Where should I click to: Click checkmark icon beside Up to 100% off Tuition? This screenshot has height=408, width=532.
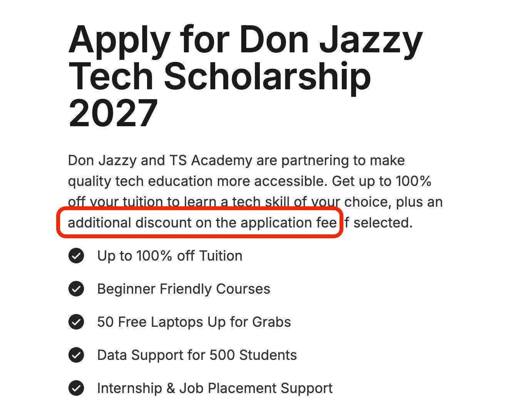coord(76,256)
